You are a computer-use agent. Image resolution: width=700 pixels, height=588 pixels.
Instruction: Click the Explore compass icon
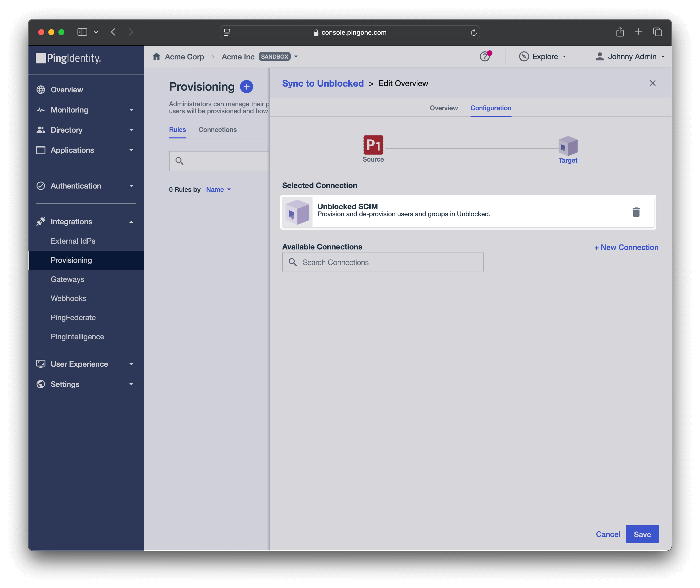(x=524, y=56)
